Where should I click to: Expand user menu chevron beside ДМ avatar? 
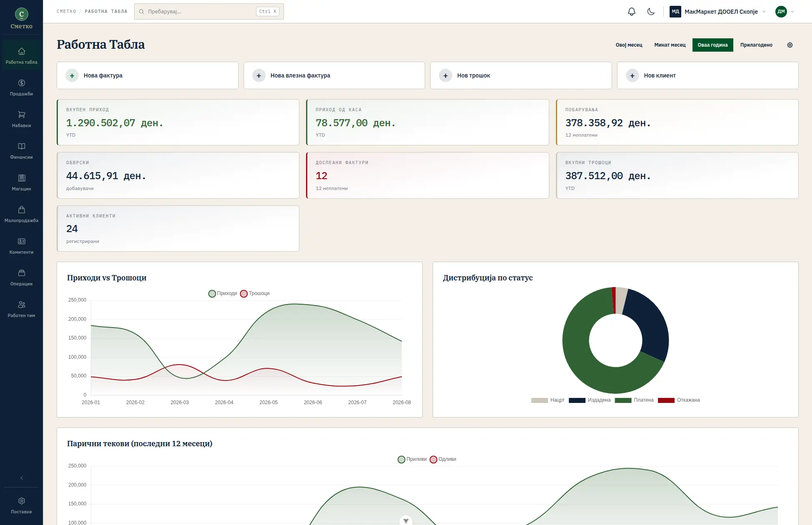point(792,12)
